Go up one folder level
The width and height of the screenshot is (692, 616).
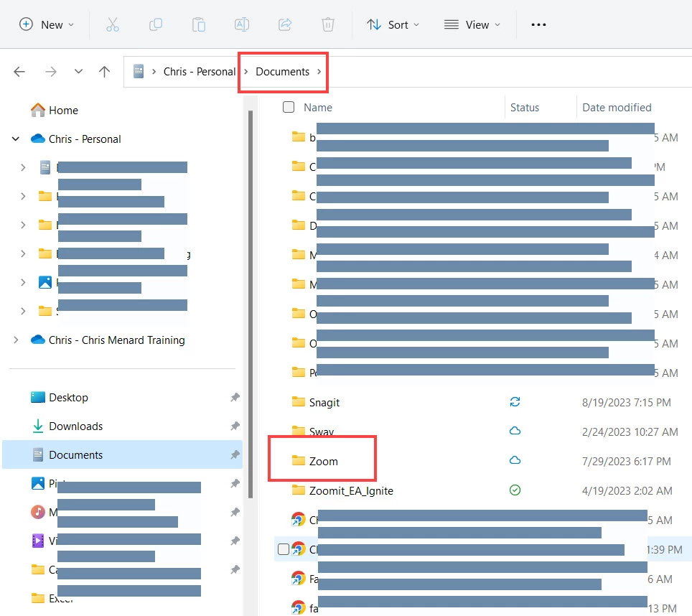pos(104,72)
